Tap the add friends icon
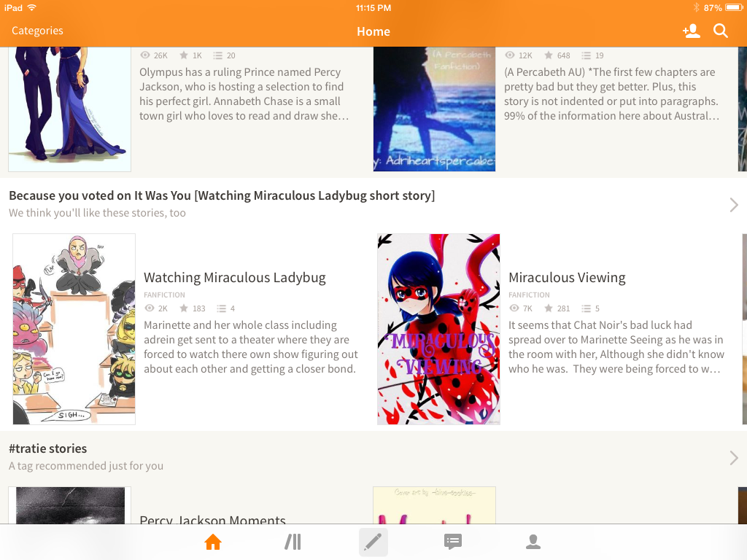Viewport: 747px width, 560px height. coord(692,31)
